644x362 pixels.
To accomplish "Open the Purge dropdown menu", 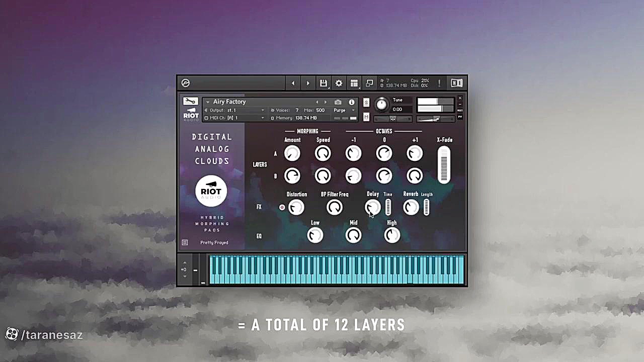I will [x=345, y=110].
